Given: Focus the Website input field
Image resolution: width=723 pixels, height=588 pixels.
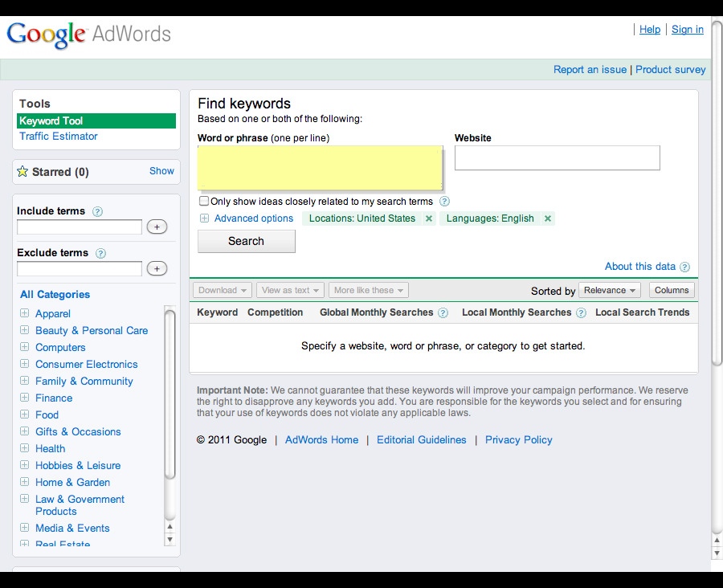Looking at the screenshot, I should tap(557, 157).
